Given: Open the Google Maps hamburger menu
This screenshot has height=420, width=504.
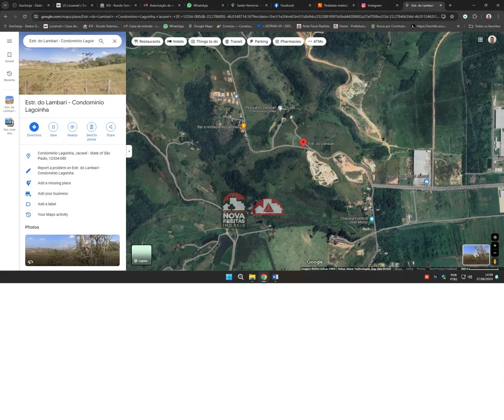Looking at the screenshot, I should 9,41.
